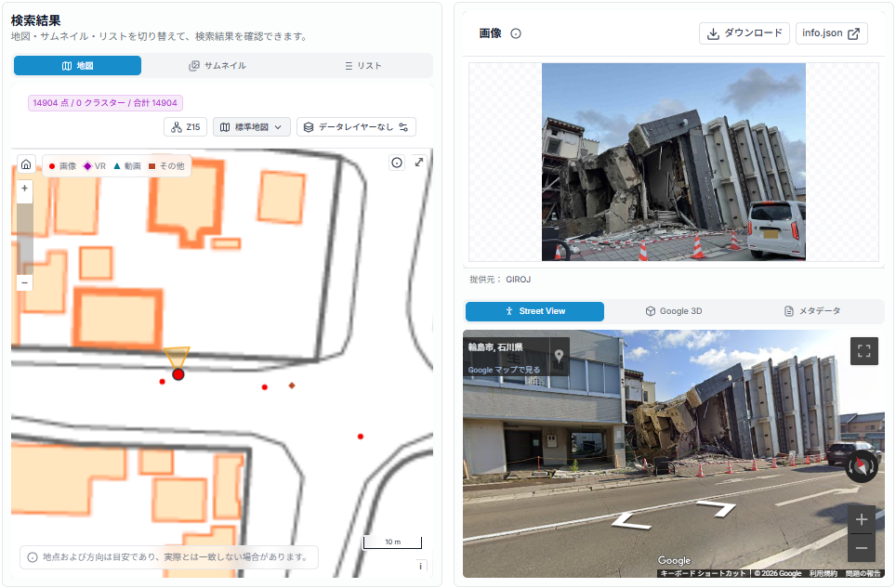Zoom in Street View with plus
Viewport: 896px width, 588px height.
click(x=861, y=519)
